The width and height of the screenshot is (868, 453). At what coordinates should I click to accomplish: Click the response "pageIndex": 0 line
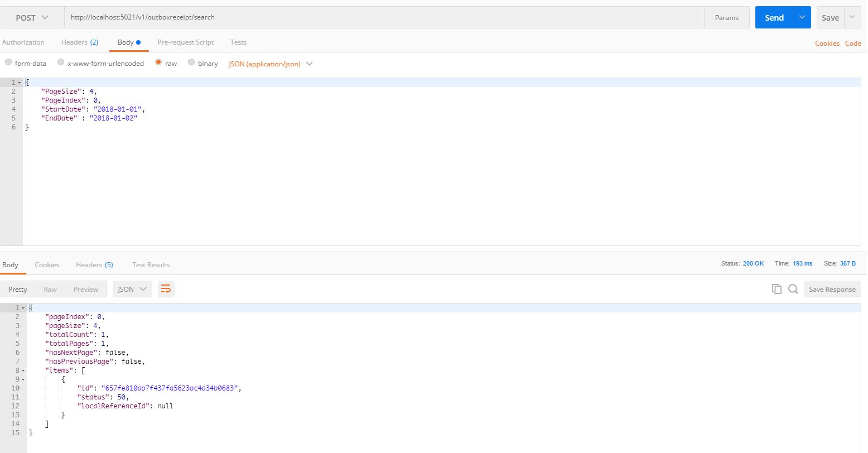point(75,317)
